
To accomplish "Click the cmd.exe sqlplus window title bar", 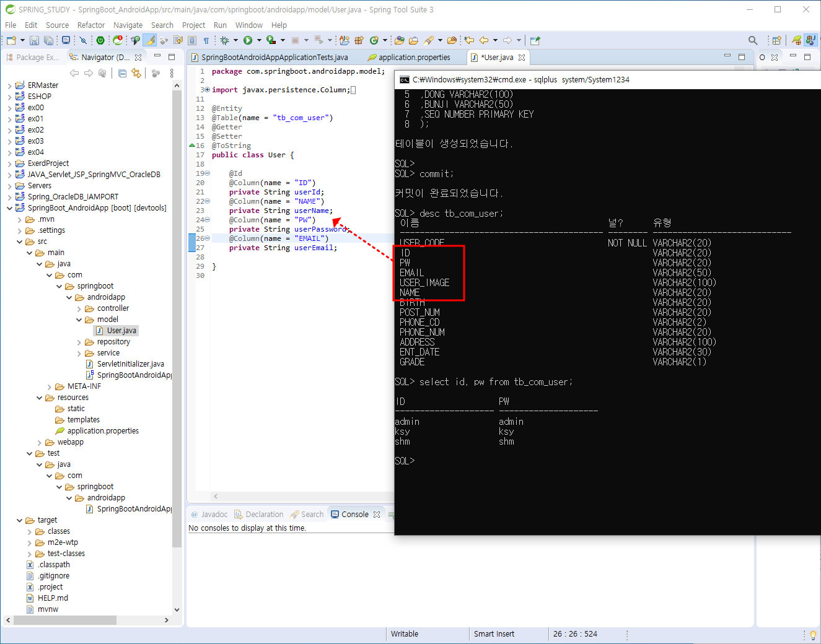I will tap(607, 79).
